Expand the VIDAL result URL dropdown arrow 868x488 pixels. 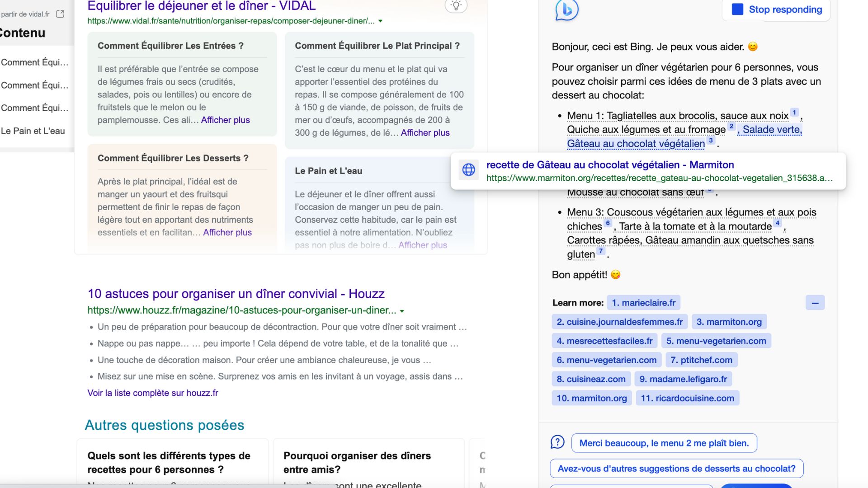[380, 21]
